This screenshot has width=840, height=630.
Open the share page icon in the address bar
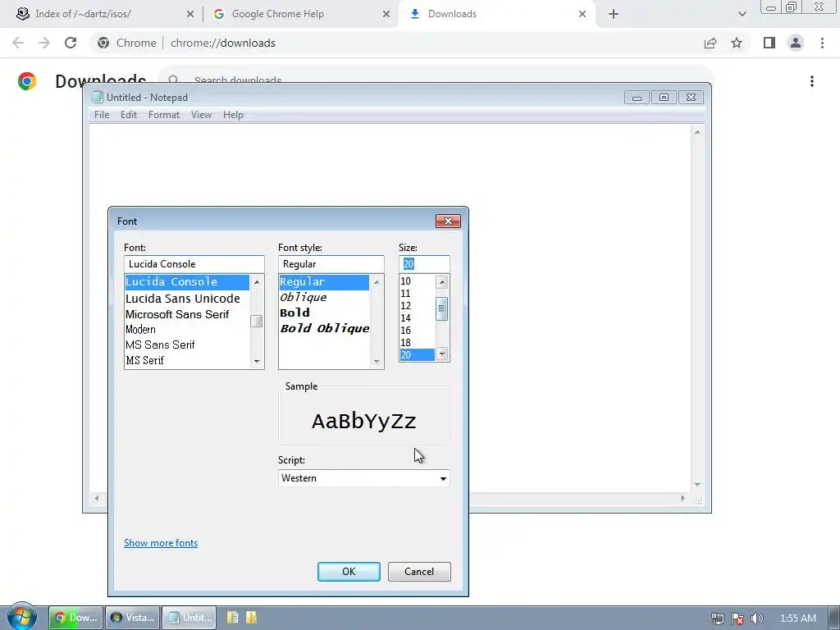pyautogui.click(x=710, y=43)
